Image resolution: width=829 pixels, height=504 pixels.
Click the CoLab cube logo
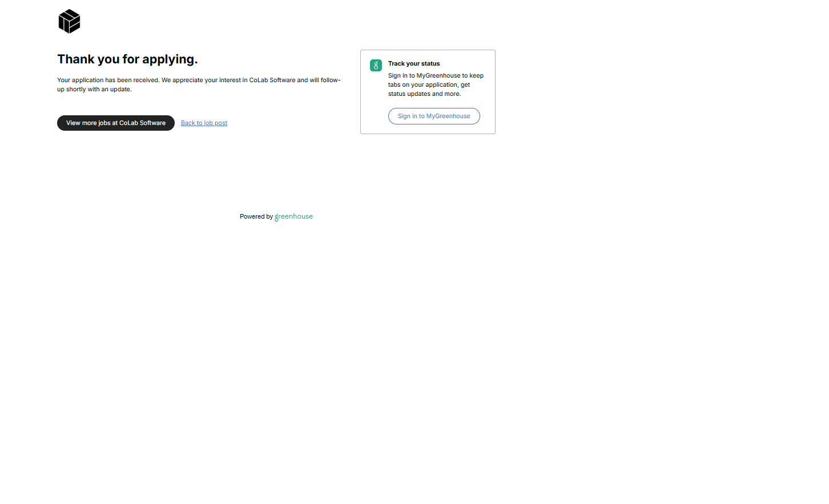69,22
